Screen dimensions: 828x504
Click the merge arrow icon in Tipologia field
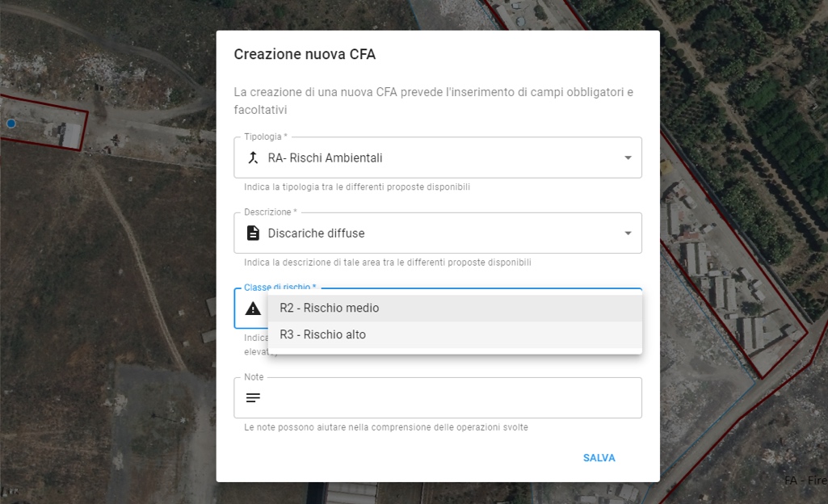coord(253,157)
